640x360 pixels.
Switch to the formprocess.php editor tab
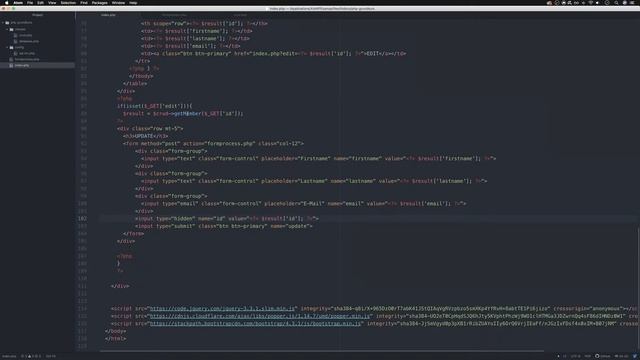click(174, 15)
